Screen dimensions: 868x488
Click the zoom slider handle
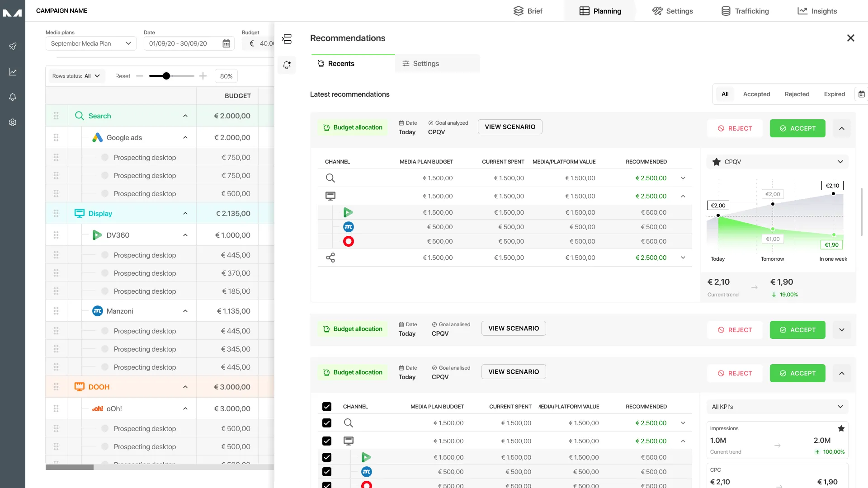pos(166,76)
